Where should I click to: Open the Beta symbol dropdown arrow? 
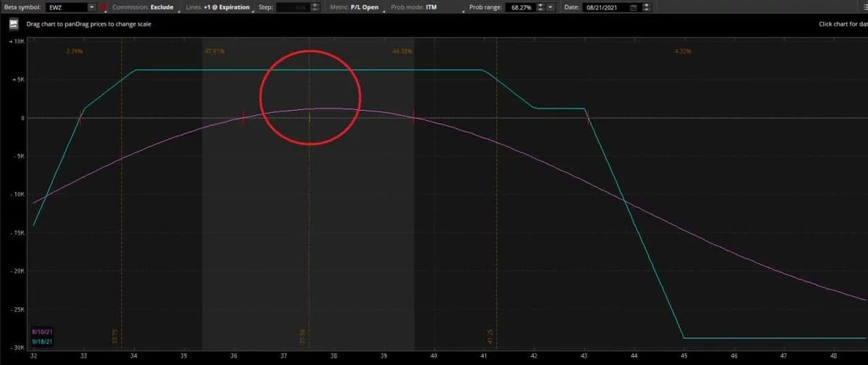click(x=92, y=7)
